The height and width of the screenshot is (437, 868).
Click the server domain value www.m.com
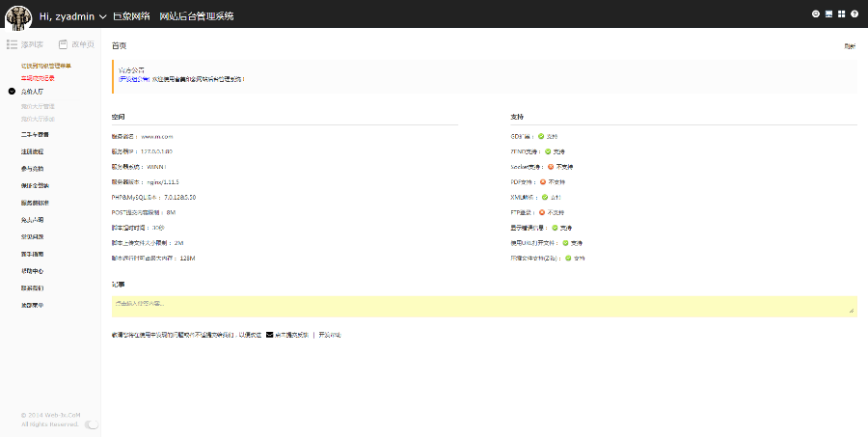coord(157,136)
